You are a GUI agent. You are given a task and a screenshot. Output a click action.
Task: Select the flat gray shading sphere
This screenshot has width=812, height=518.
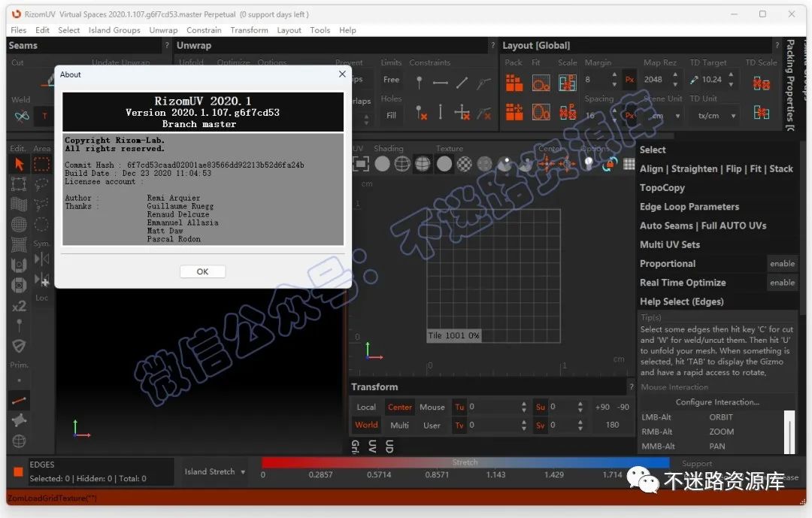tap(382, 164)
